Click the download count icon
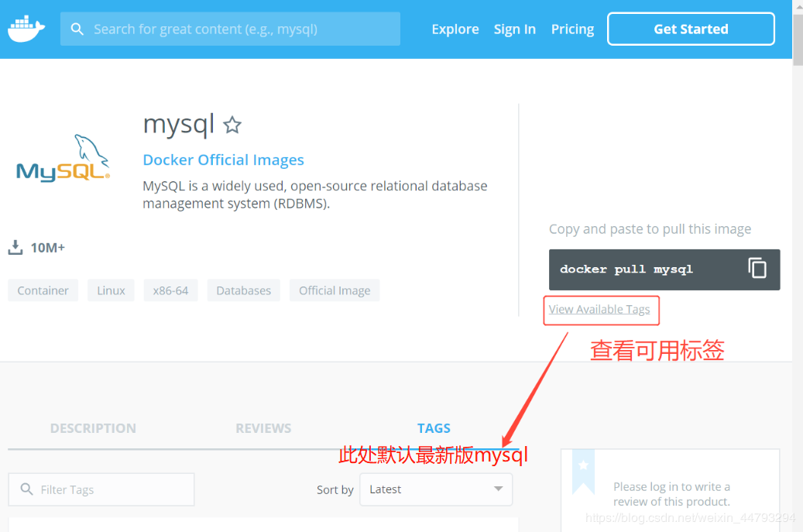The width and height of the screenshot is (803, 532). (15, 247)
